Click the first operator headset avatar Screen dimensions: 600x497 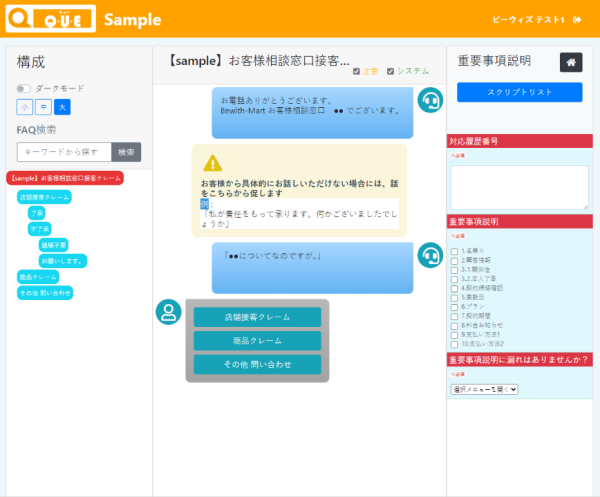click(x=430, y=100)
